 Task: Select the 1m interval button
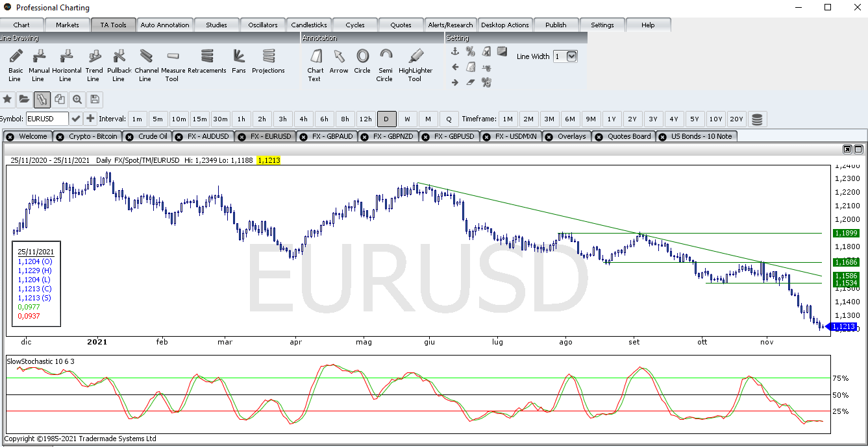137,119
